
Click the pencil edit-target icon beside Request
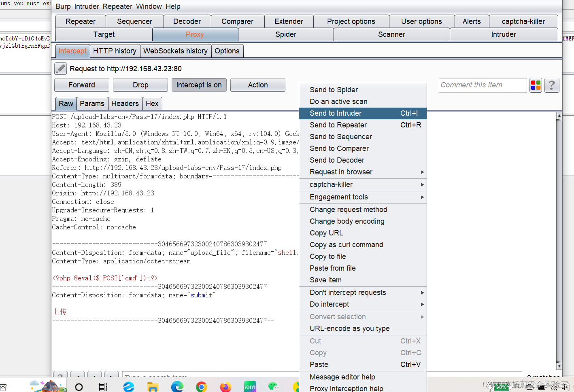[x=61, y=68]
